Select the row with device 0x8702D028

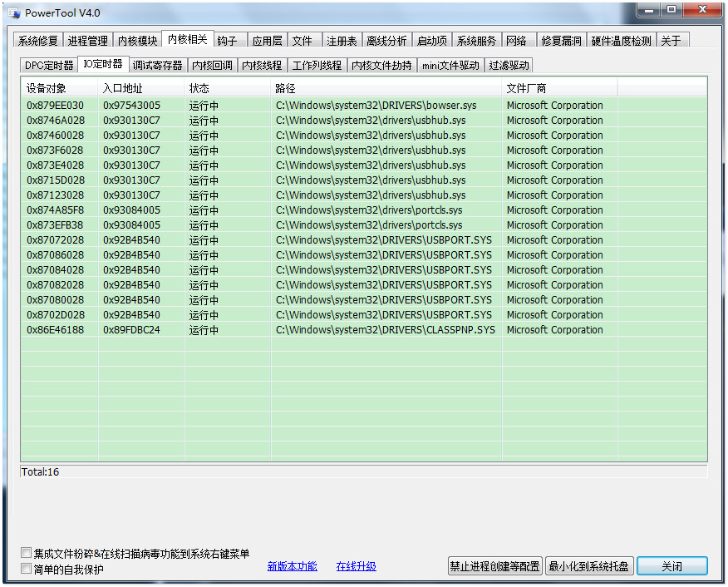[364, 314]
